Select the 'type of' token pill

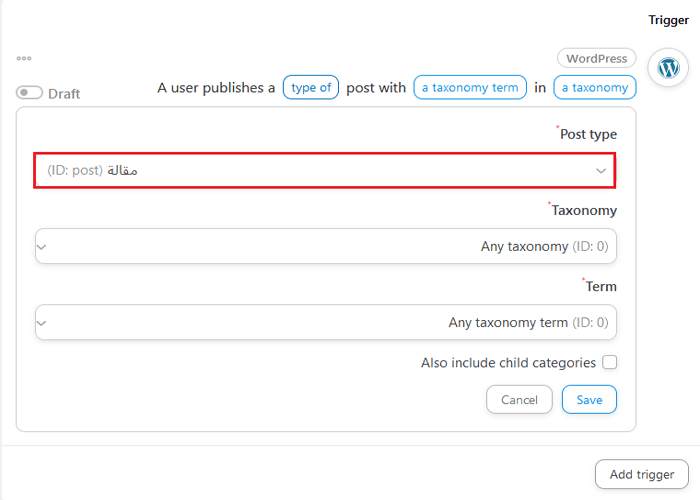(311, 88)
